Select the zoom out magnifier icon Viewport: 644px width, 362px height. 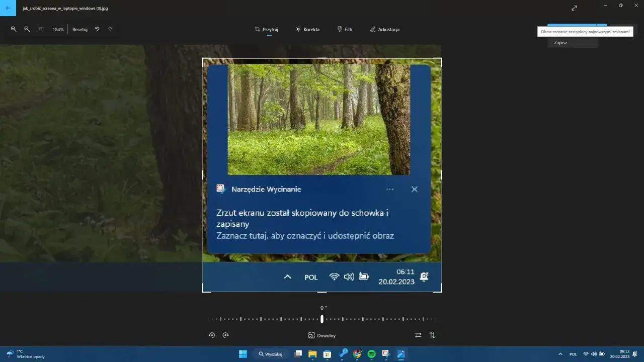tap(27, 29)
